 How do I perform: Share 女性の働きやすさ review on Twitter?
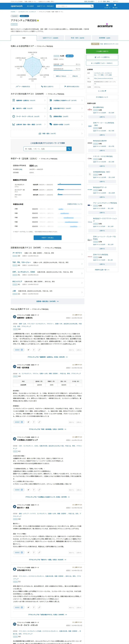[x=28, y=607]
